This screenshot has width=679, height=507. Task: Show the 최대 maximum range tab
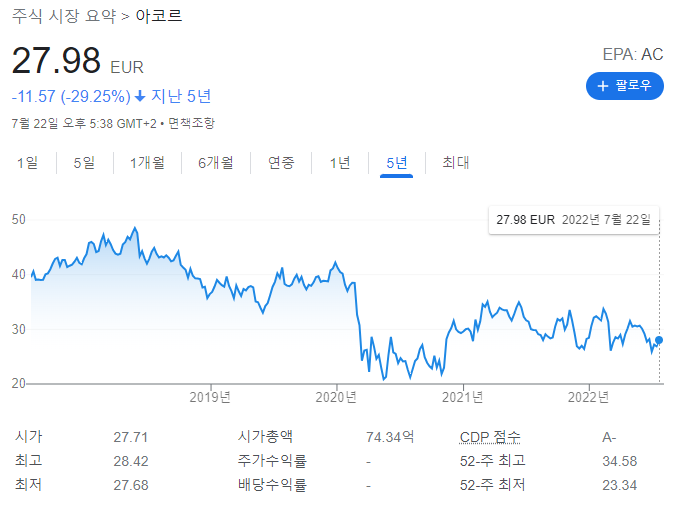point(456,163)
